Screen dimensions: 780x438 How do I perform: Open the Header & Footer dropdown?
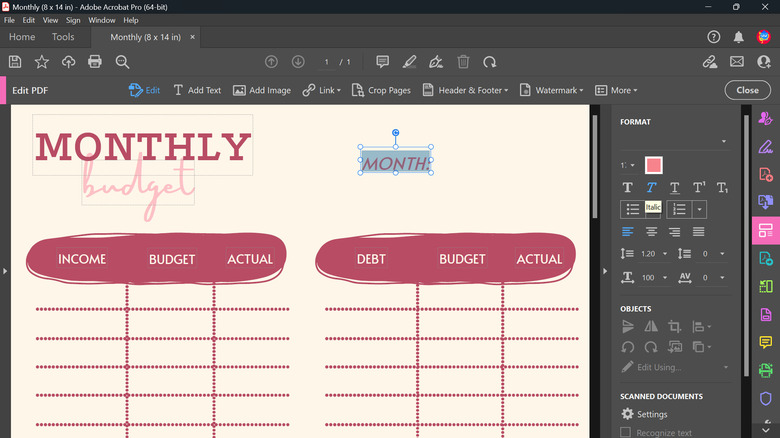click(x=465, y=90)
